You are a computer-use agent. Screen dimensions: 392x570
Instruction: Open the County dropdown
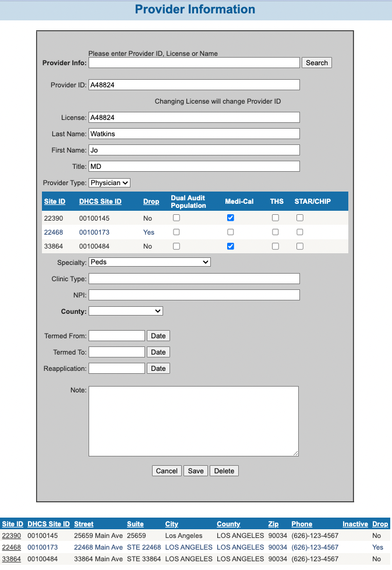(x=126, y=311)
